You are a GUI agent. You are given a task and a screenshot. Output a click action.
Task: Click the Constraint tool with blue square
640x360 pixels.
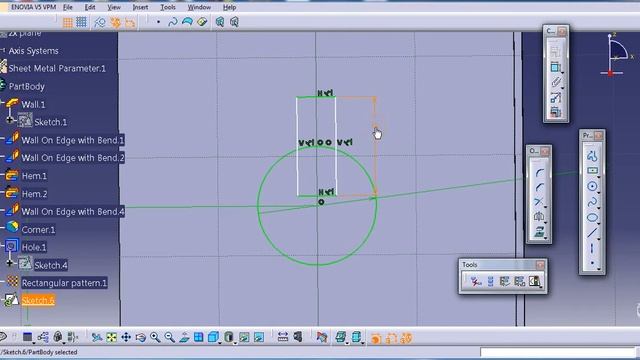[x=556, y=67]
